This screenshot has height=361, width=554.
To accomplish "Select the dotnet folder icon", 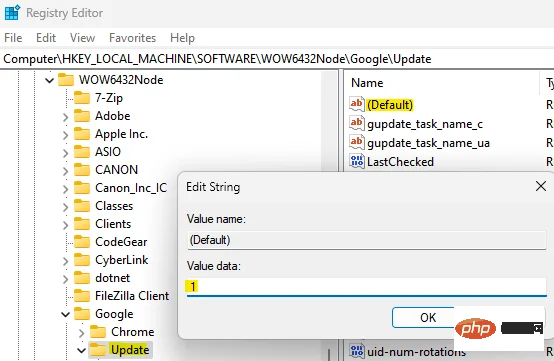I will pos(82,278).
